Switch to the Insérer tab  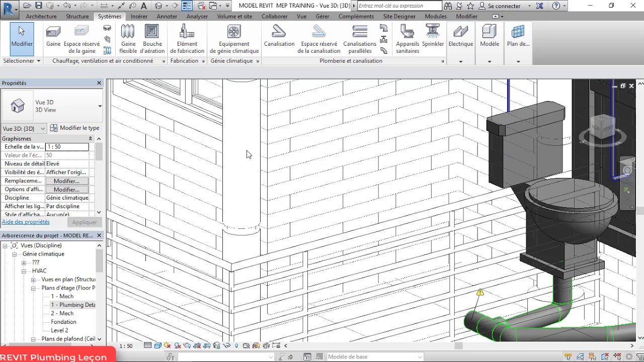click(139, 17)
